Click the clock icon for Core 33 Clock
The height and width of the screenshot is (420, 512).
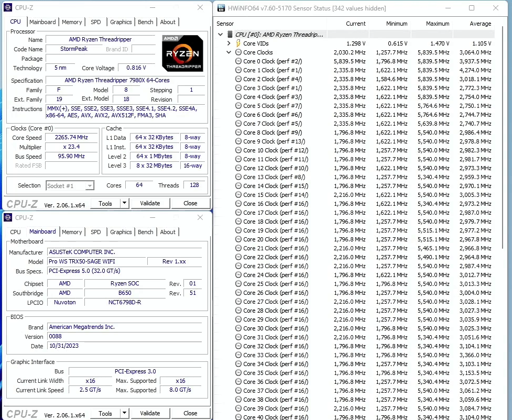(238, 355)
